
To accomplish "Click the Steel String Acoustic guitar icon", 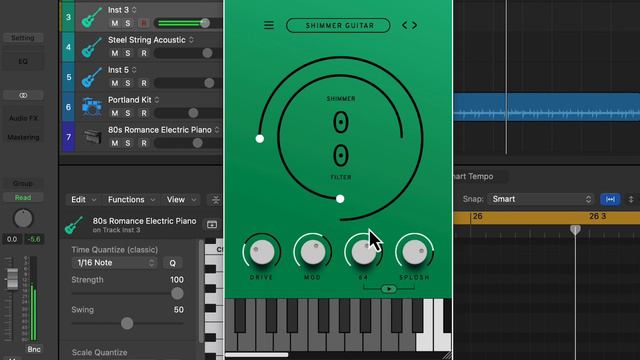I will (91, 47).
